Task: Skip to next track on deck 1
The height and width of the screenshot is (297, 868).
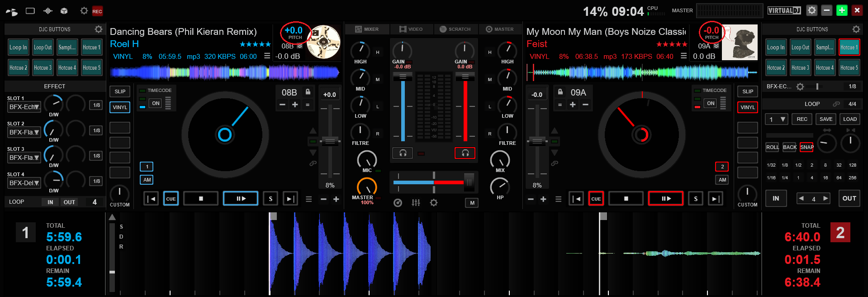Action: (290, 198)
